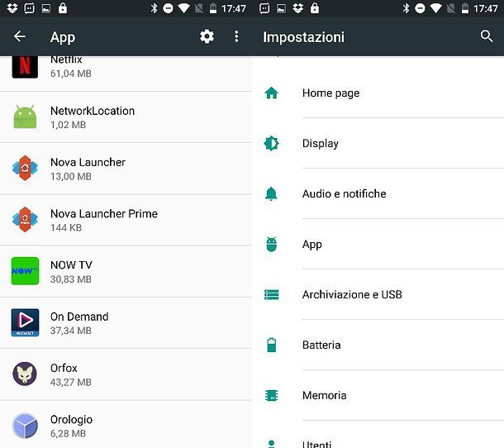This screenshot has width=504, height=448.
Task: Select NetworkLocation app name
Action: pyautogui.click(x=93, y=111)
